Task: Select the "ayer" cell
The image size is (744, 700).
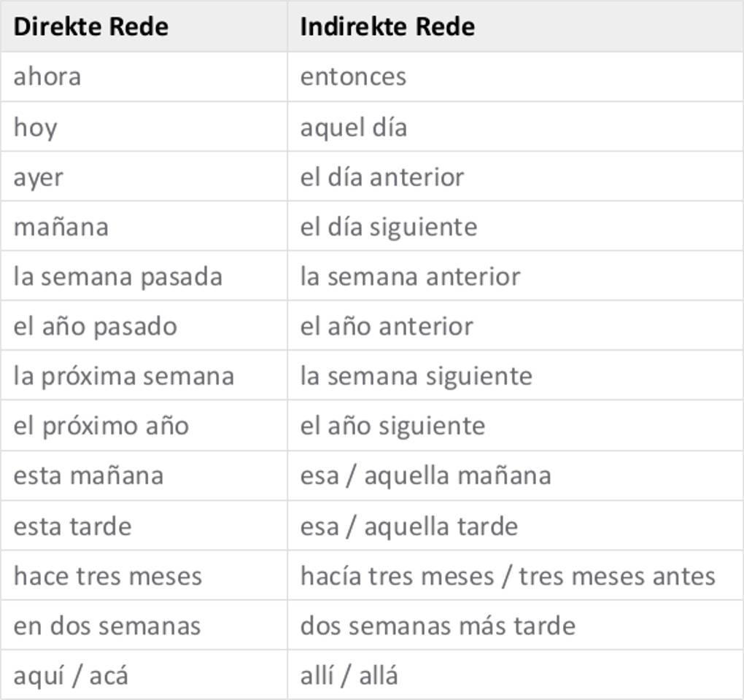Action: [x=38, y=177]
